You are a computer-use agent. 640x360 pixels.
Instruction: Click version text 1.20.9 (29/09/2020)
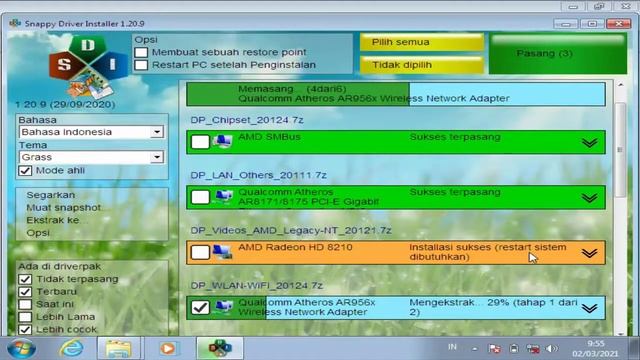[65, 104]
